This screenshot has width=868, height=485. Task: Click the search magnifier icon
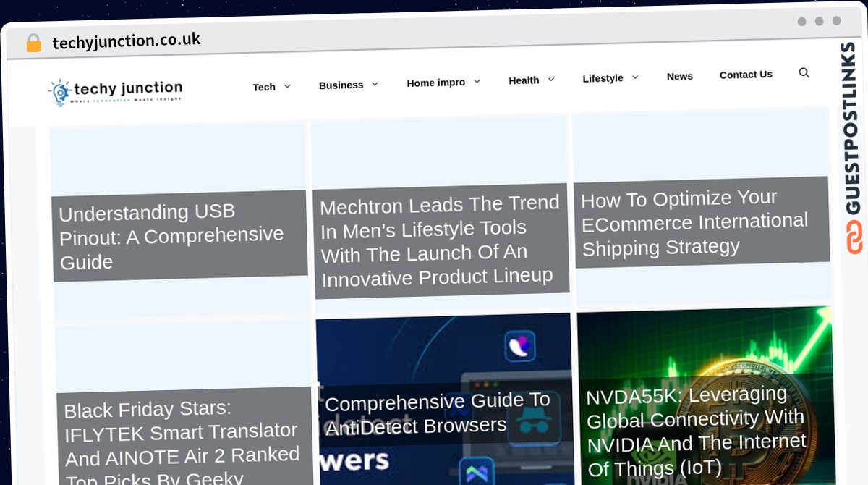804,72
